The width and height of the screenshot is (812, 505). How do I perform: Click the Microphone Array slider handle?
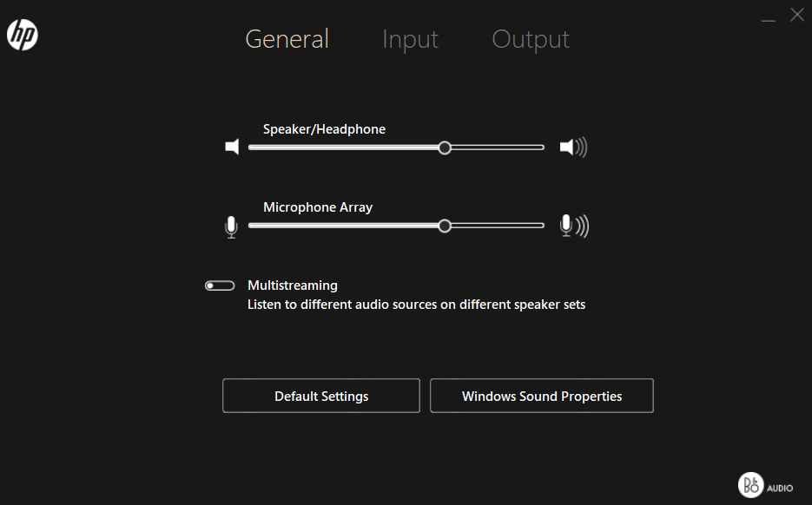click(x=445, y=225)
